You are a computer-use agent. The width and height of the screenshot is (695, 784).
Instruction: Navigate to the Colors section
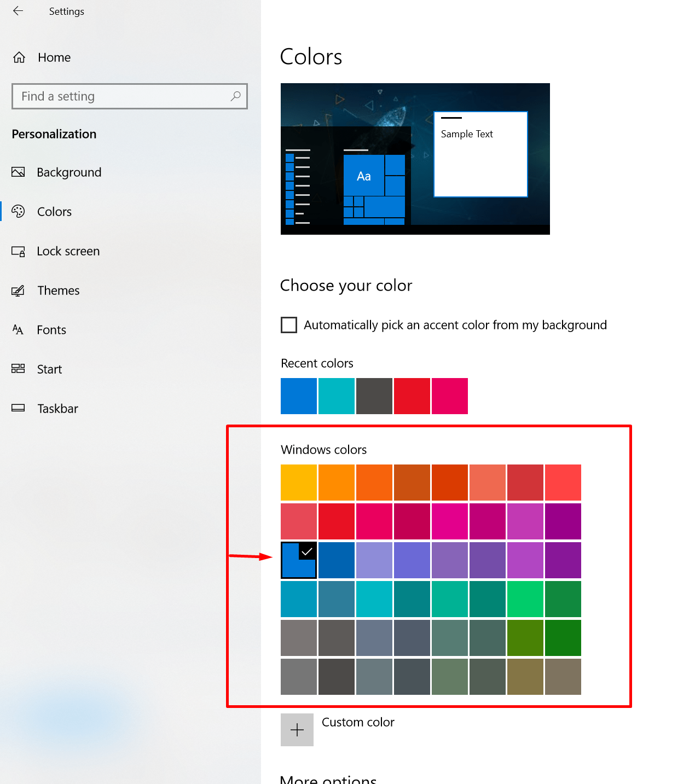click(54, 211)
